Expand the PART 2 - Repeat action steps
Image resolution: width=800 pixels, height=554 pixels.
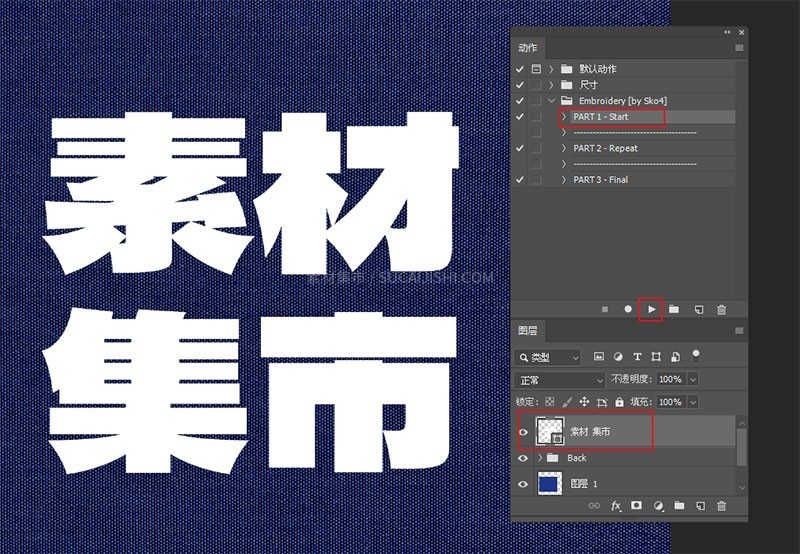click(x=564, y=148)
